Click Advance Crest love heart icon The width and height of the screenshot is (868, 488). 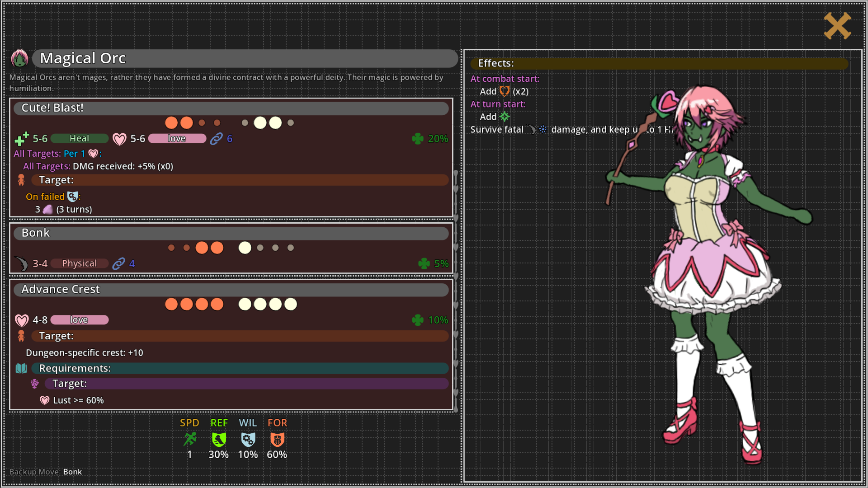click(x=21, y=320)
